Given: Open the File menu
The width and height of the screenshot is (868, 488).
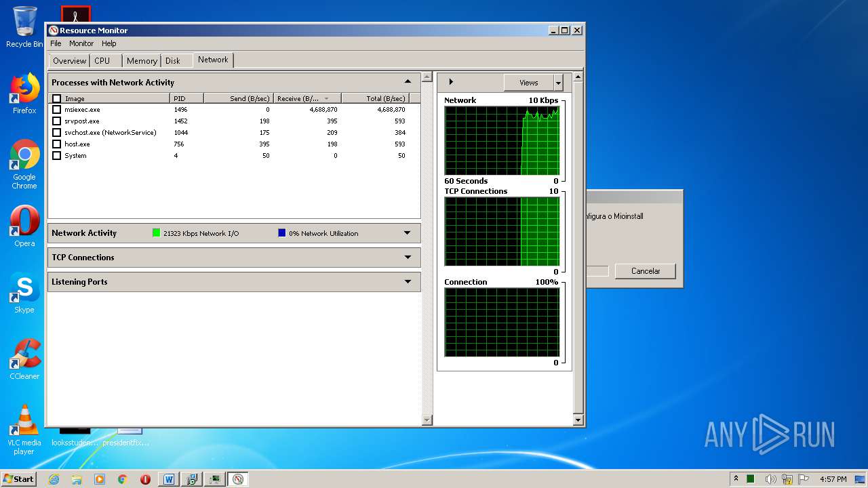Looking at the screenshot, I should click(x=56, y=43).
